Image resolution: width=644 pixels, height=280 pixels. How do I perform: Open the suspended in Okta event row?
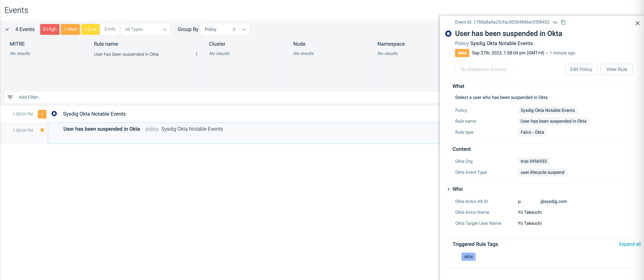[x=243, y=133]
